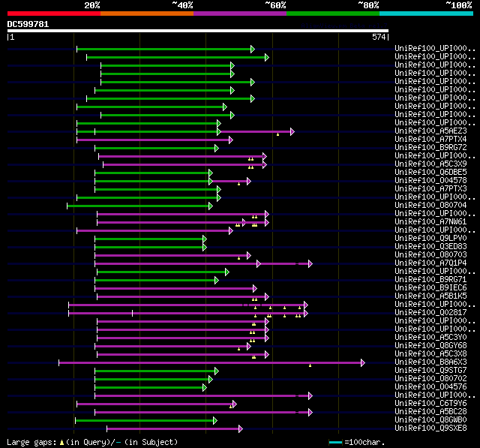Click the arrowhead ending the UniRef100_B8A6X3 alignment

coord(363,363)
